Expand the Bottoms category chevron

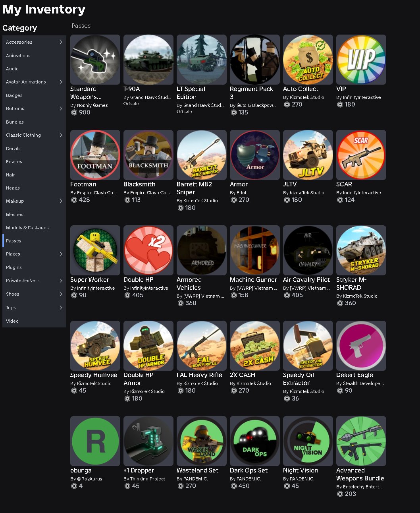tap(61, 108)
